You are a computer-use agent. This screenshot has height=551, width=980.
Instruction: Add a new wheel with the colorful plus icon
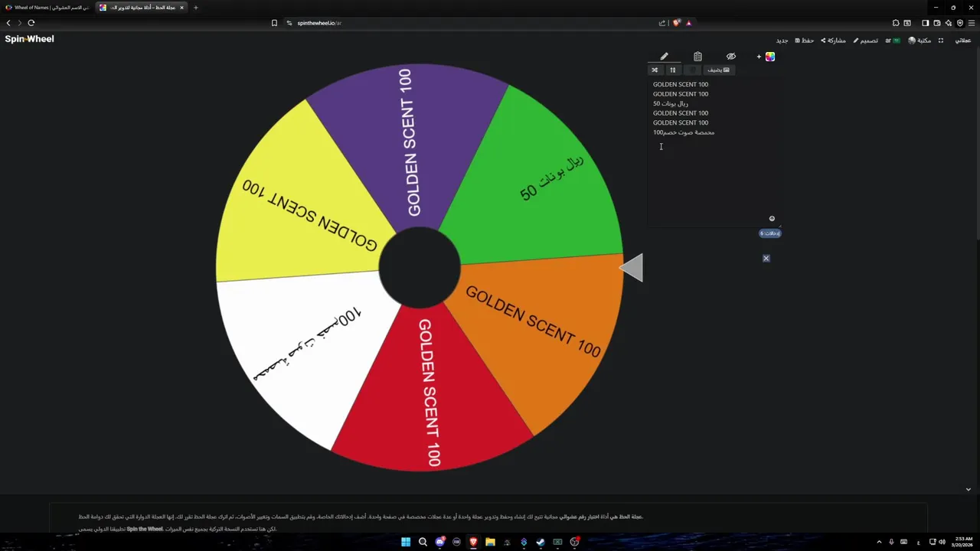(x=766, y=57)
